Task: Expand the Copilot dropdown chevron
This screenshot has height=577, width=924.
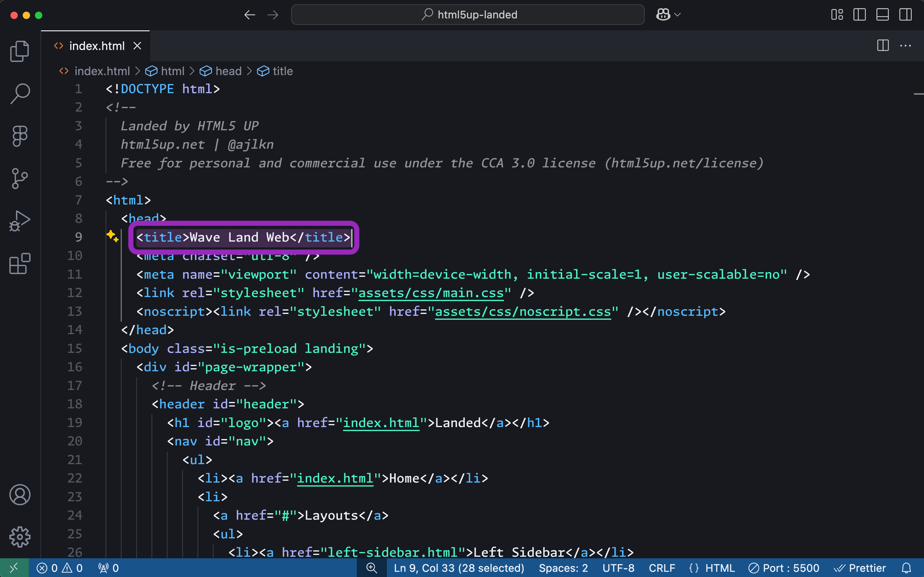Action: [678, 15]
